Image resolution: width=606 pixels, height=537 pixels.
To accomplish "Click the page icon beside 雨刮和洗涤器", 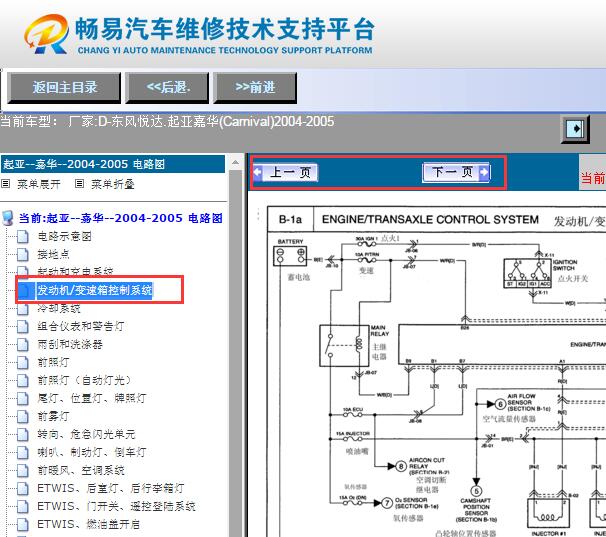I will pyautogui.click(x=23, y=344).
